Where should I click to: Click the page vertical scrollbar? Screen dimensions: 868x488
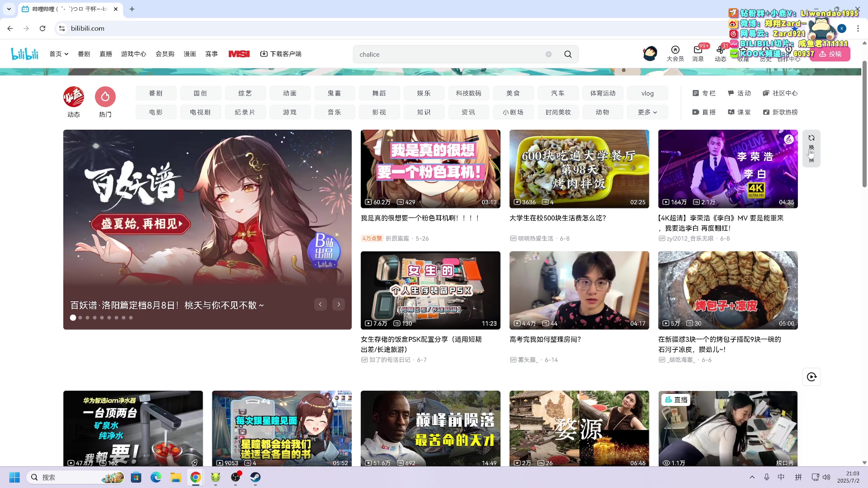tap(864, 124)
